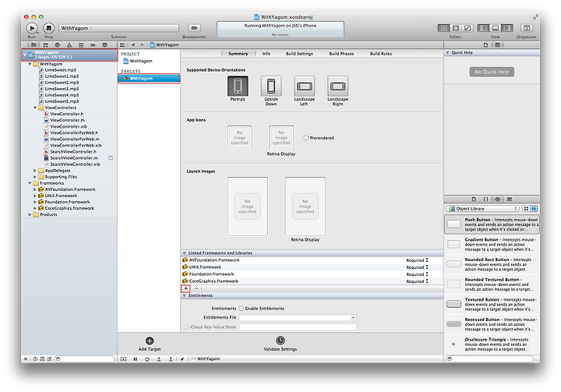Screen dimensions: 561x392
Task: Show the Project navigator
Action: 34,45
